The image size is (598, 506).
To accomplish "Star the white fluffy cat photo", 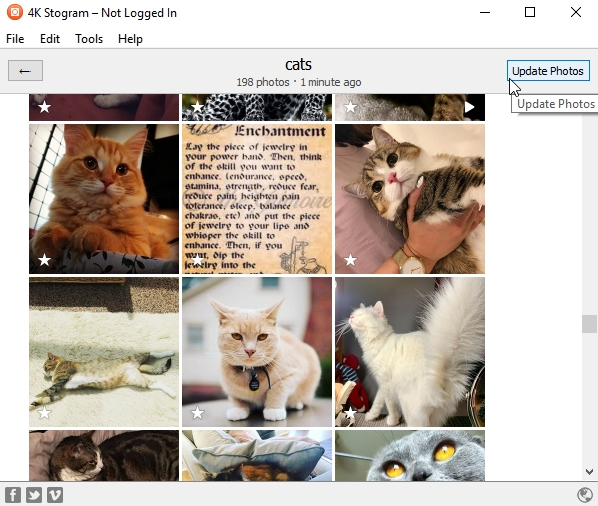I will pos(350,413).
